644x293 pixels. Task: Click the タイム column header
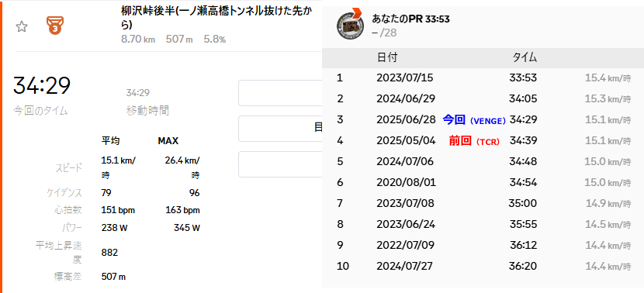tap(525, 57)
